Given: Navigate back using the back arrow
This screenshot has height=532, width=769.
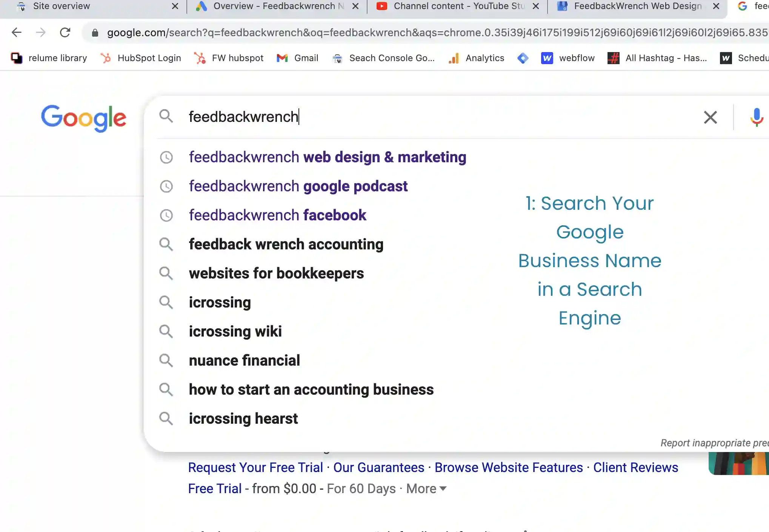Looking at the screenshot, I should point(17,32).
